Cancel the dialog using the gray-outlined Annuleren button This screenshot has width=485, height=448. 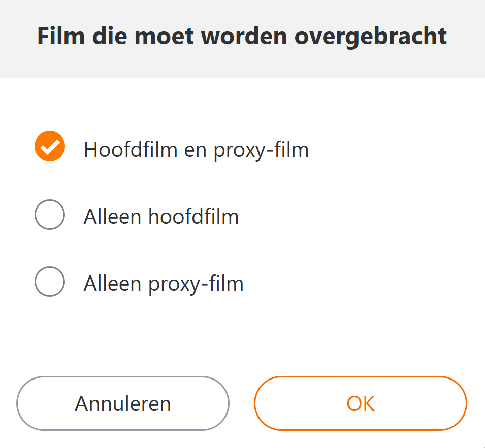(123, 403)
